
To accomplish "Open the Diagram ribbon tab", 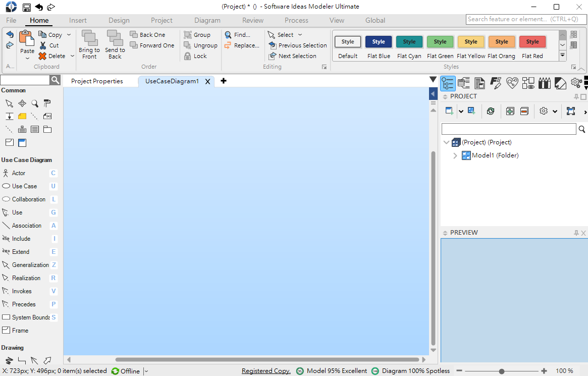I will [x=207, y=20].
